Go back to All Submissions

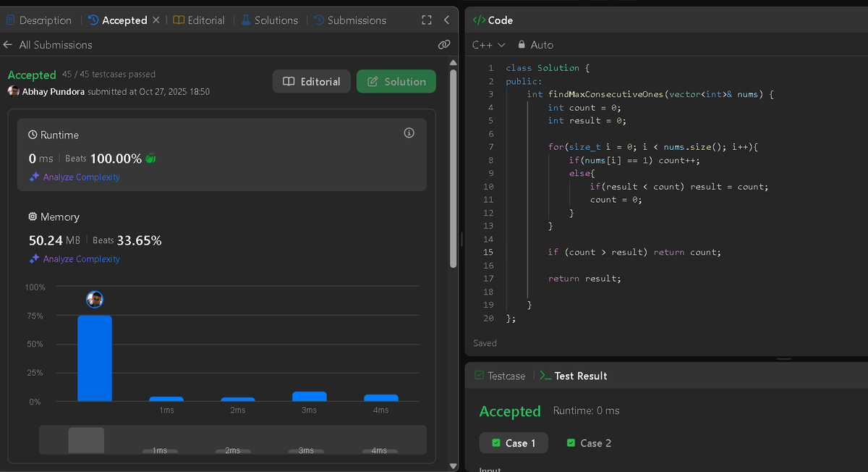(x=48, y=45)
